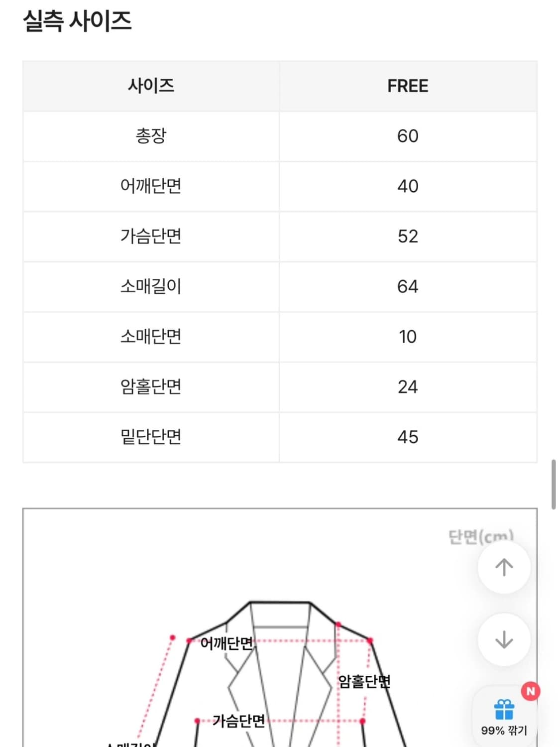Click the 소매단면 value 10
The width and height of the screenshot is (560, 747).
point(408,337)
